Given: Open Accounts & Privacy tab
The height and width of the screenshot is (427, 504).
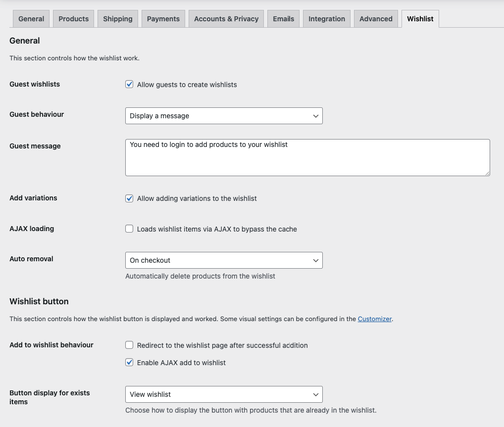Looking at the screenshot, I should coord(226,19).
